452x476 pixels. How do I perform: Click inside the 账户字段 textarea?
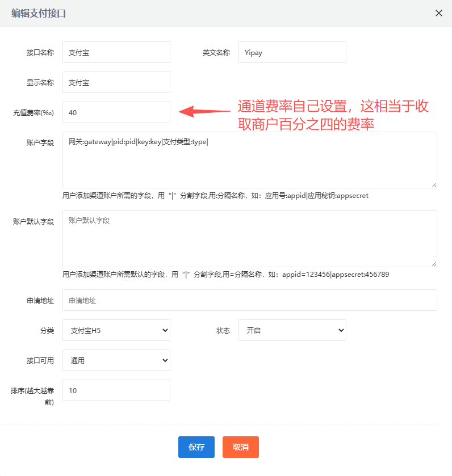pyautogui.click(x=249, y=160)
